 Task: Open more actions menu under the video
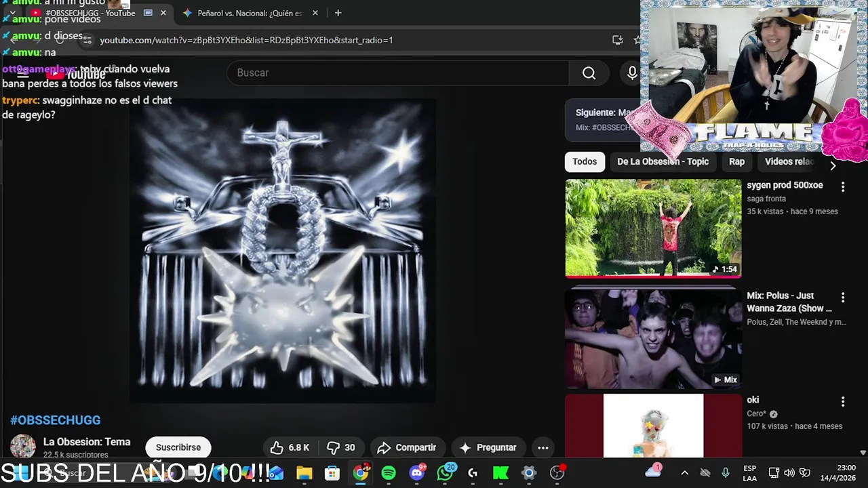pyautogui.click(x=543, y=447)
